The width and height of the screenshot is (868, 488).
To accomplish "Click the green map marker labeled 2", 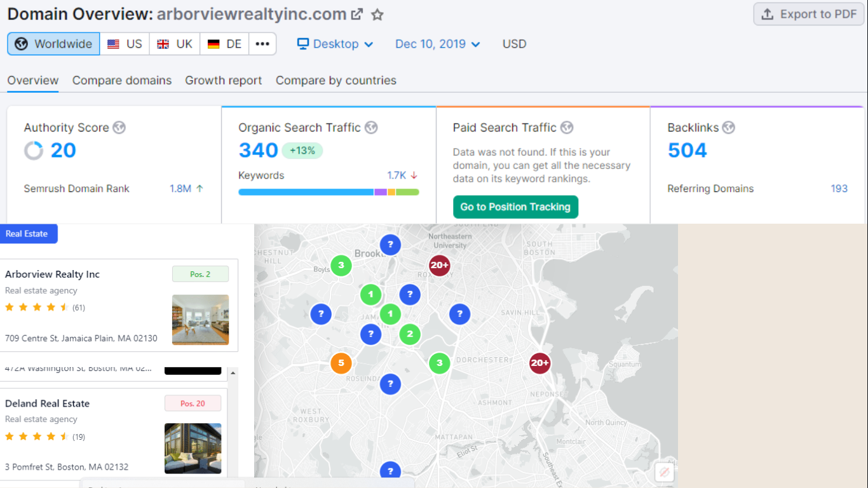I will tap(410, 334).
